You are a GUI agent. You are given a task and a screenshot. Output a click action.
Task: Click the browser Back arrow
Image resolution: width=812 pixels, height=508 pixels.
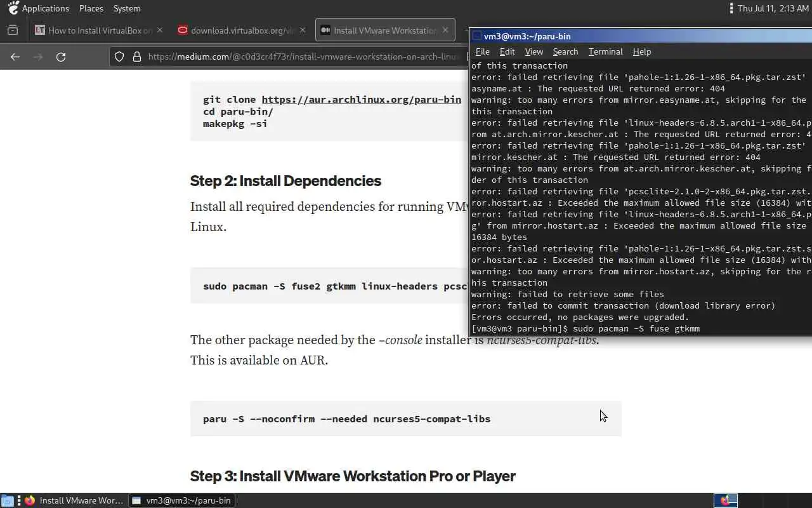(15, 57)
